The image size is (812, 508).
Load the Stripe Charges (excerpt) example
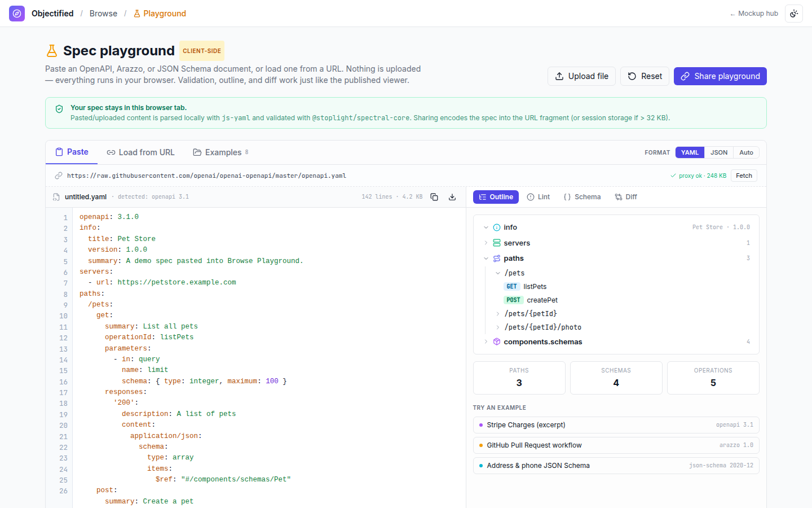click(x=616, y=425)
